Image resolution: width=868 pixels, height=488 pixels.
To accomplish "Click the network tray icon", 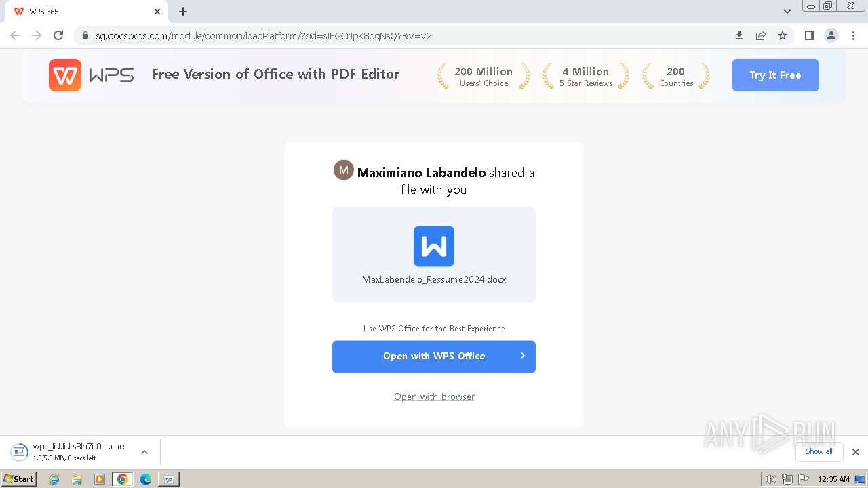I will coord(787,479).
